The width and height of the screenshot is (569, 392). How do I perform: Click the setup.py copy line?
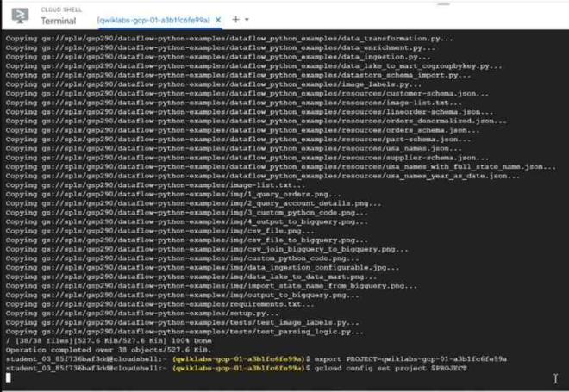pyautogui.click(x=142, y=314)
